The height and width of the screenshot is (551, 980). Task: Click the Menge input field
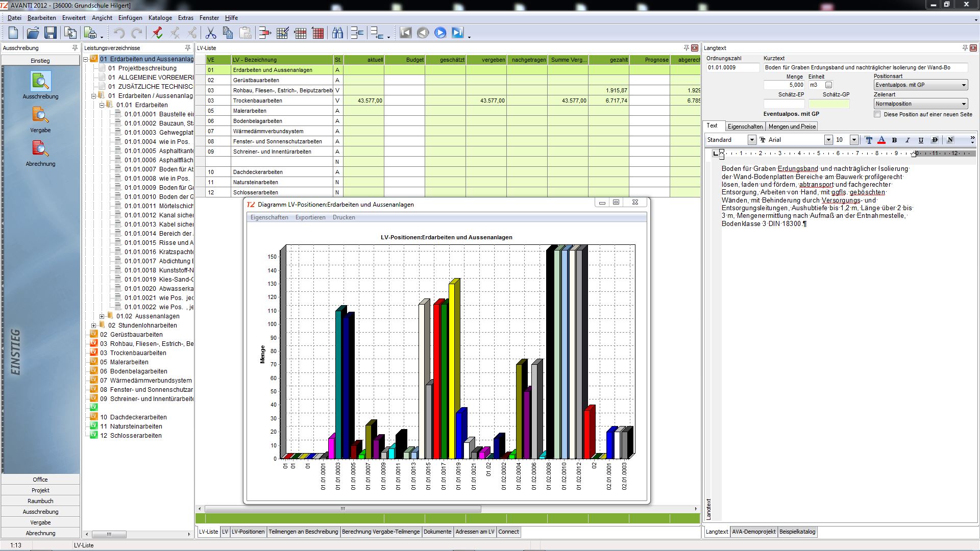(784, 85)
